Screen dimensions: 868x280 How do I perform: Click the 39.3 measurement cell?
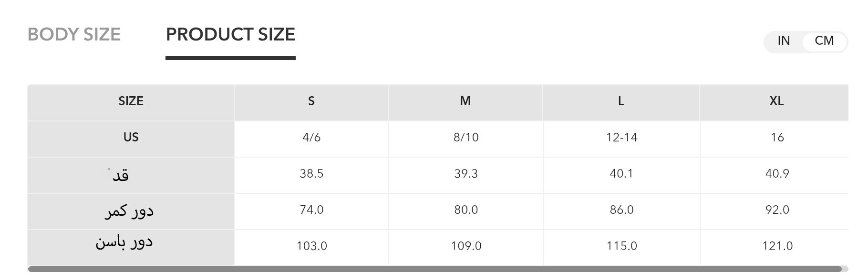[465, 174]
